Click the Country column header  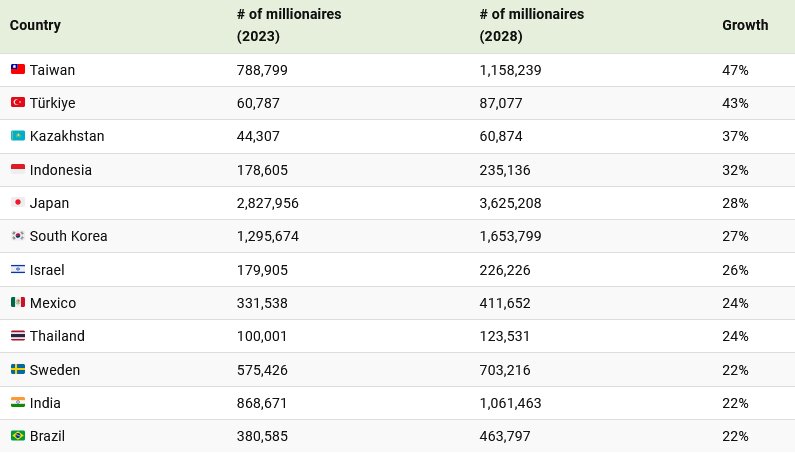(35, 25)
